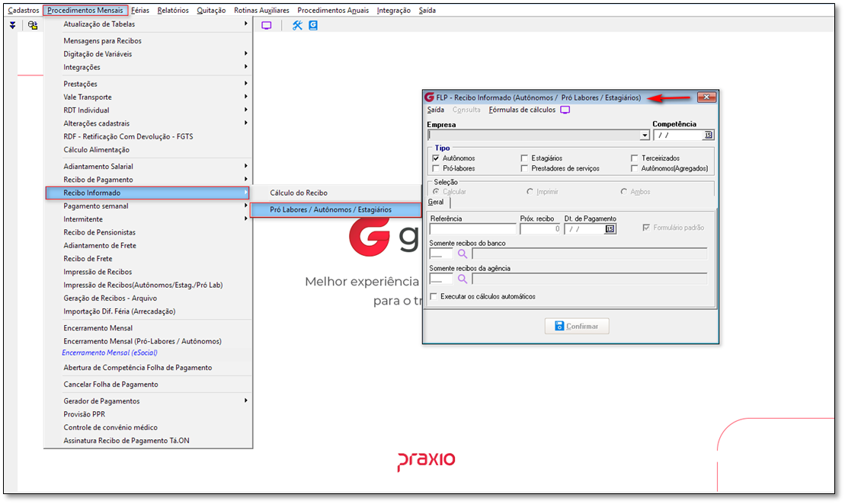Image resolution: width=845 pixels, height=504 pixels.
Task: Click the Próx. recibo number field
Action: click(x=540, y=229)
